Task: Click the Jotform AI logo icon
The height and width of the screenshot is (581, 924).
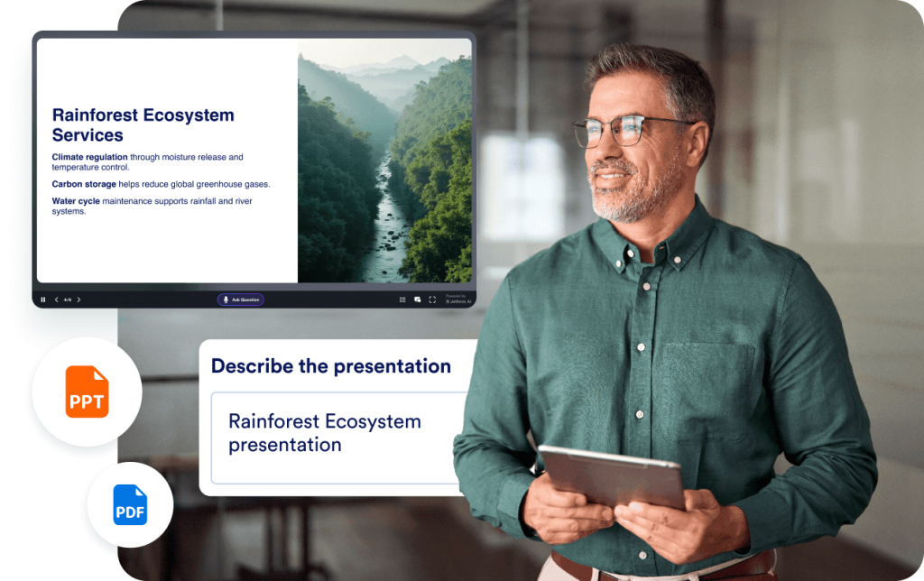Action: [x=448, y=302]
